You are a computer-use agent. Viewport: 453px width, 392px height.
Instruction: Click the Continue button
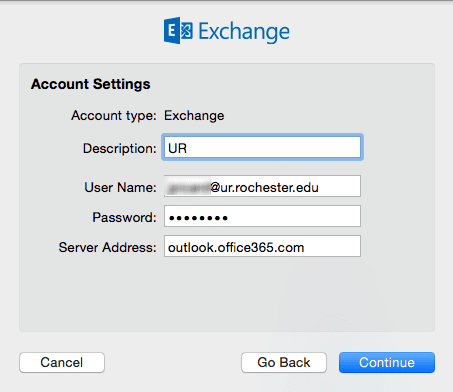pyautogui.click(x=387, y=362)
